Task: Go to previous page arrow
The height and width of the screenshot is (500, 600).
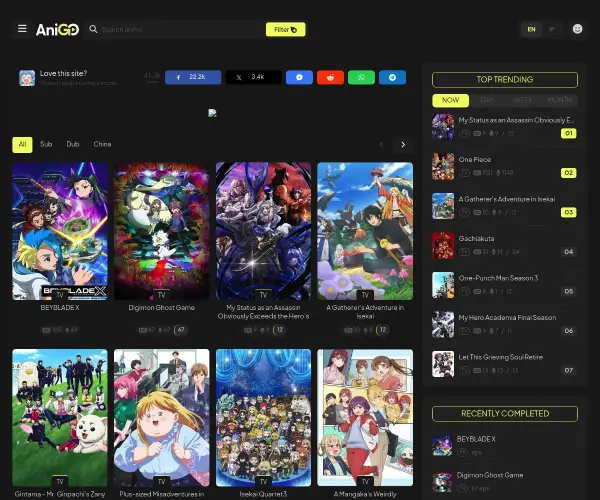Action: (382, 145)
